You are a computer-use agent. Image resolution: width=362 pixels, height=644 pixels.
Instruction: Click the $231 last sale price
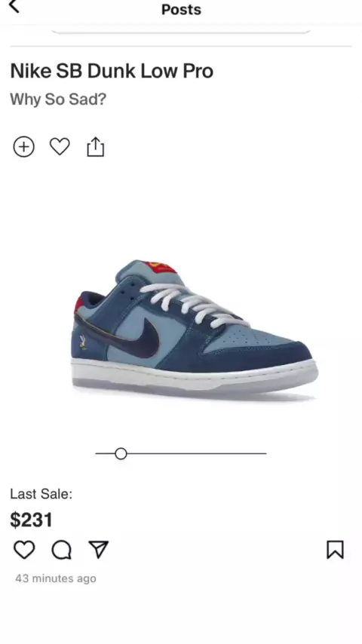click(31, 520)
